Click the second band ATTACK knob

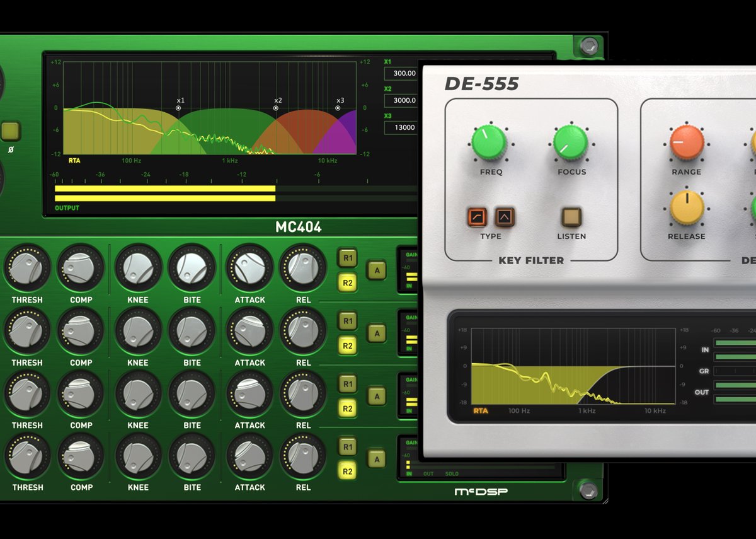click(249, 331)
